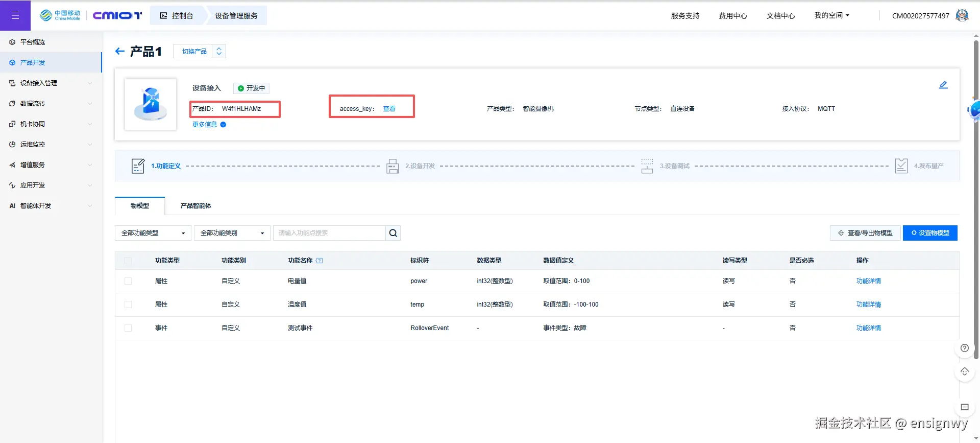The width and height of the screenshot is (980, 443).
Task: Expand 设备接入管理 sidebar menu
Action: tap(51, 83)
